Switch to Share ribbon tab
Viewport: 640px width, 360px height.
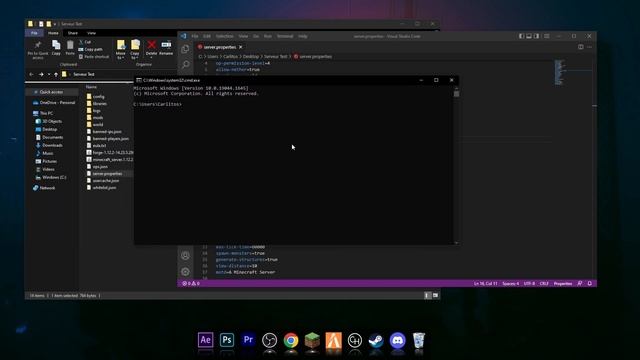[73, 33]
